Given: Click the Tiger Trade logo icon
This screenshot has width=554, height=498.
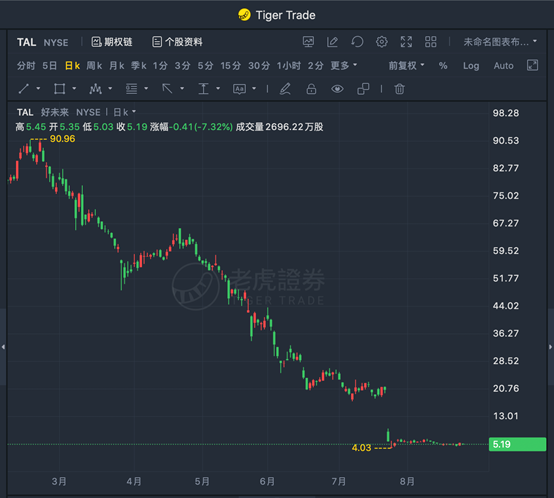Looking at the screenshot, I should (244, 15).
